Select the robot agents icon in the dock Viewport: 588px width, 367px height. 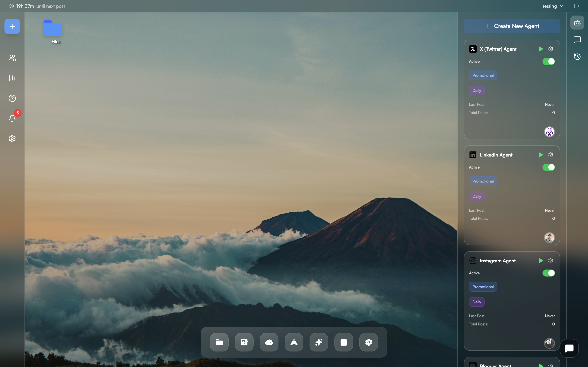tap(269, 342)
